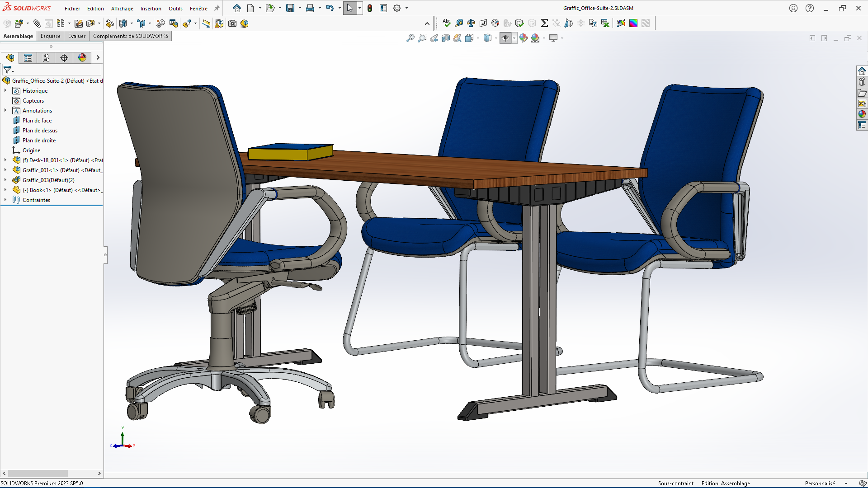The width and height of the screenshot is (868, 488).
Task: Select Plan de dessus in the tree
Action: pyautogui.click(x=40, y=131)
